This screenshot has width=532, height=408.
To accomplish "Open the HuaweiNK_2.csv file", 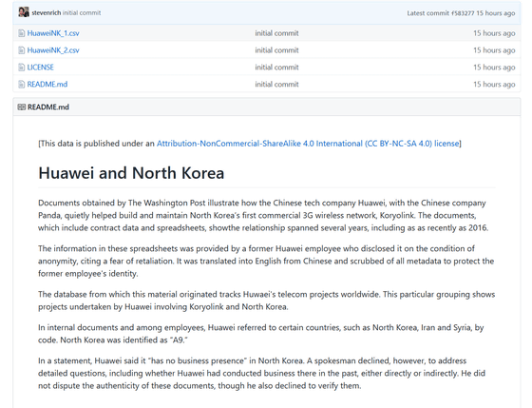I will click(53, 50).
